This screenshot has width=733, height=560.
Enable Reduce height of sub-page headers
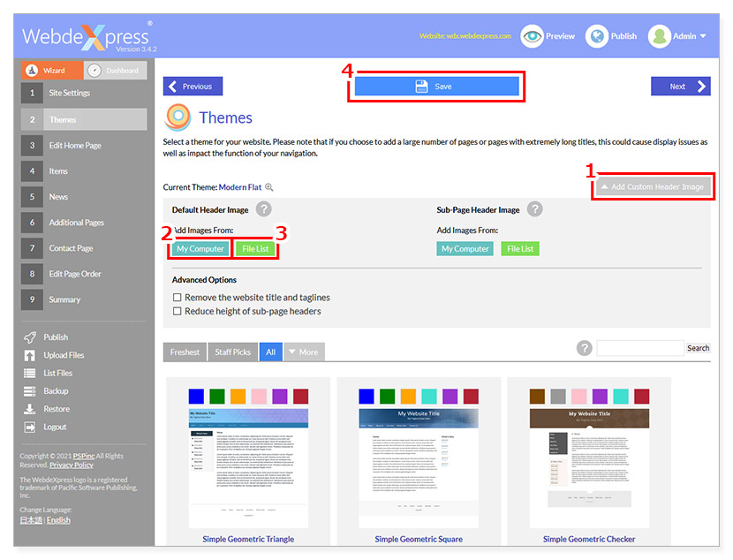178,311
